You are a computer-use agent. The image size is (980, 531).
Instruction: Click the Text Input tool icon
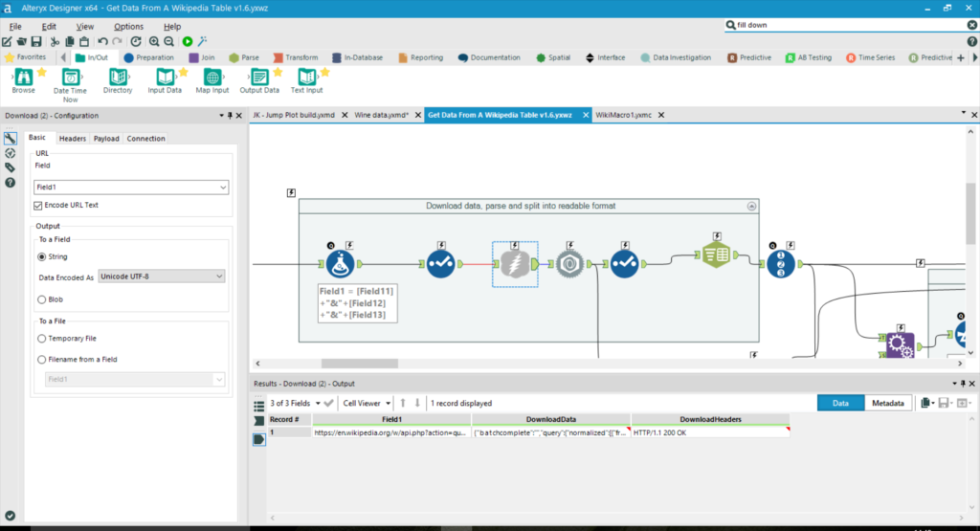point(305,77)
